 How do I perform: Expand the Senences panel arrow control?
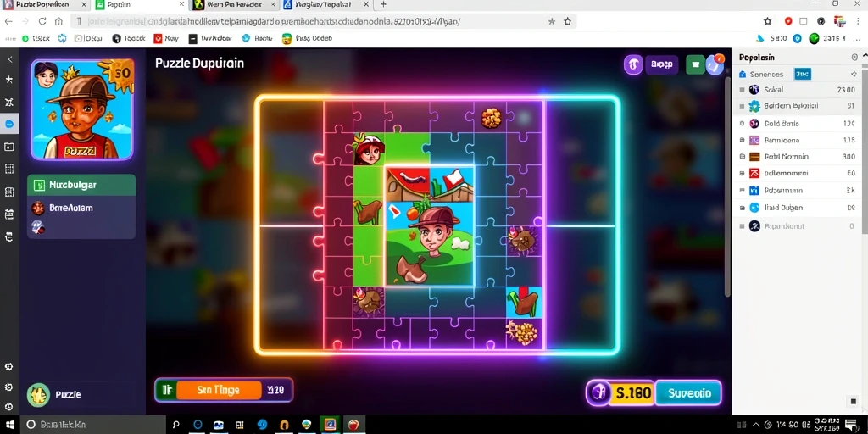pyautogui.click(x=853, y=75)
